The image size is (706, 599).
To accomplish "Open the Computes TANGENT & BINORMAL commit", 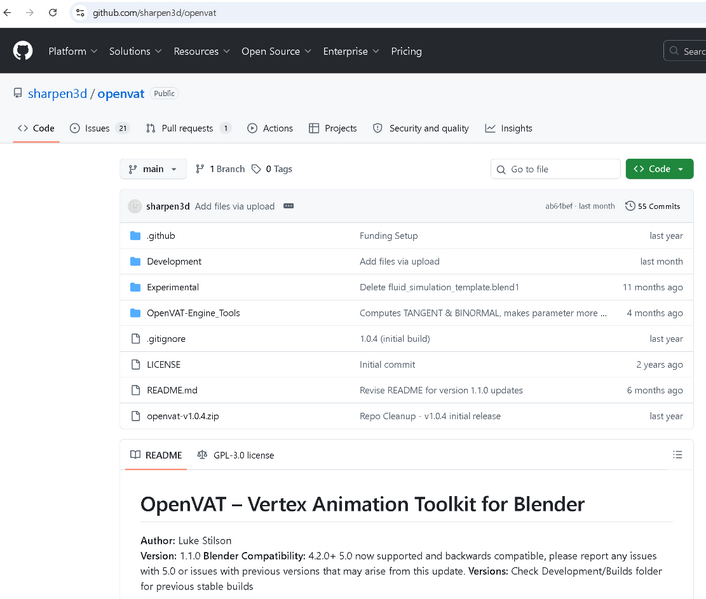I will coord(483,313).
